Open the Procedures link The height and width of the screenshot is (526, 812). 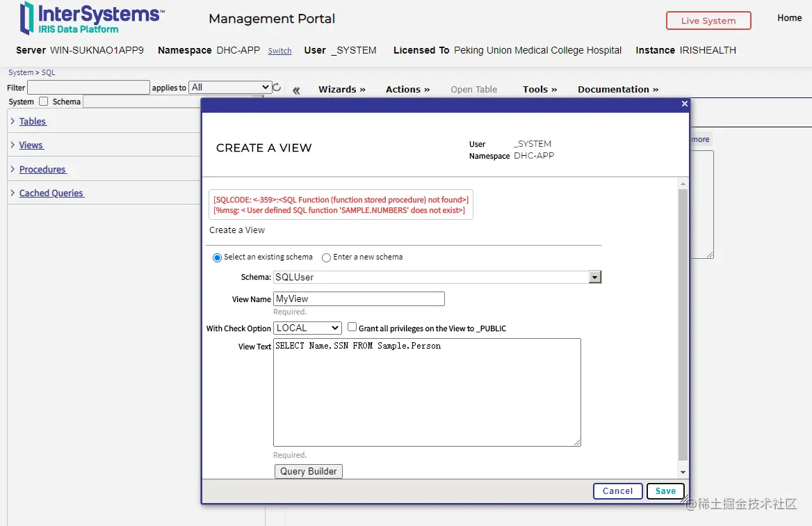coord(42,170)
